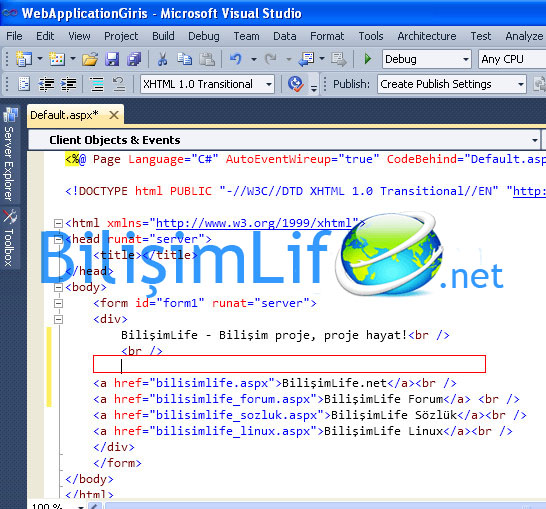Start debugging with the green play icon
Image resolution: width=546 pixels, height=509 pixels.
point(368,59)
